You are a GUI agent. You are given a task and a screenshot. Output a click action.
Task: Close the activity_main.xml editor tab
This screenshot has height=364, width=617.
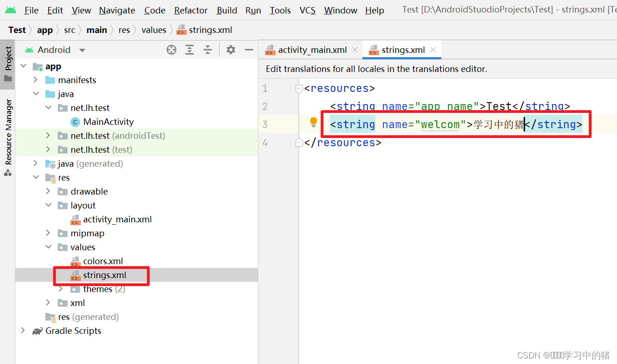(355, 50)
